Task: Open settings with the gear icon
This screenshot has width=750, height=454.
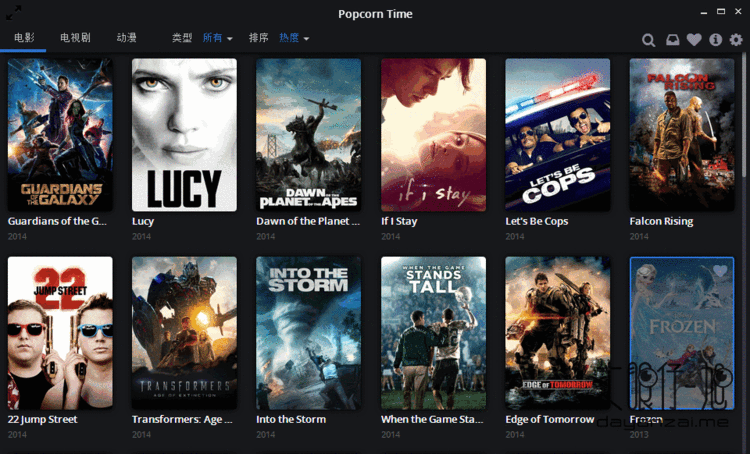Action: tap(736, 40)
